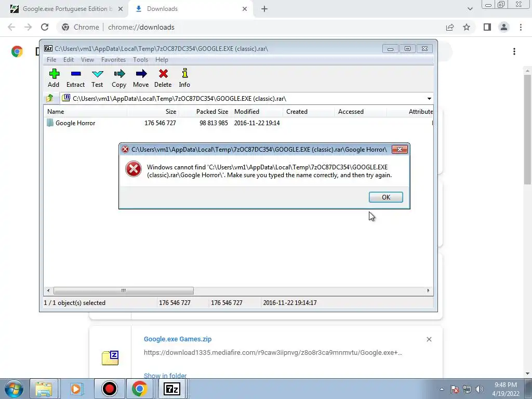Open Windows Explorer from the taskbar
This screenshot has height=399, width=532.
(x=44, y=389)
